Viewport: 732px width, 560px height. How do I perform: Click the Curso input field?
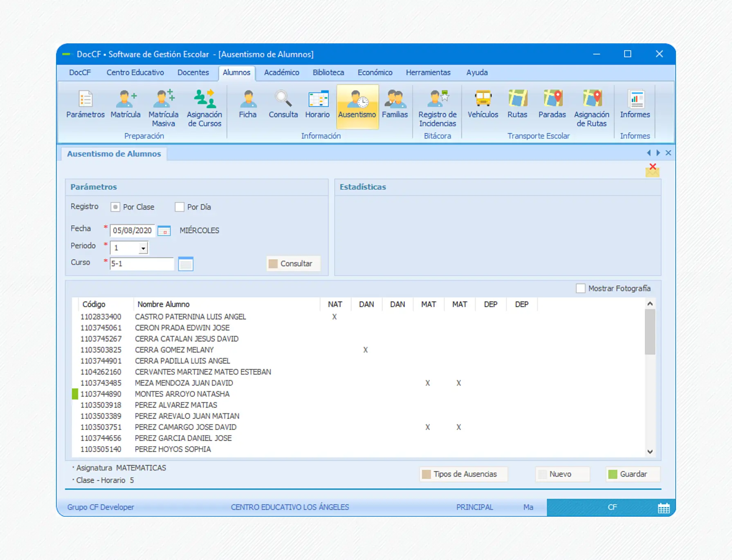(141, 264)
